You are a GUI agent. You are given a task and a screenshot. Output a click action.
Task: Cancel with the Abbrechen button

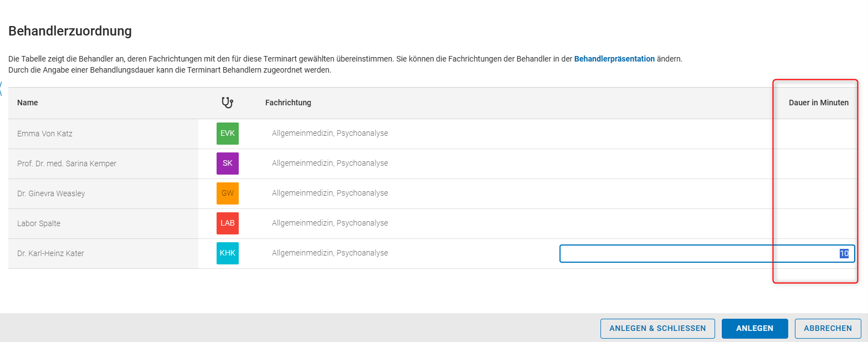point(828,328)
